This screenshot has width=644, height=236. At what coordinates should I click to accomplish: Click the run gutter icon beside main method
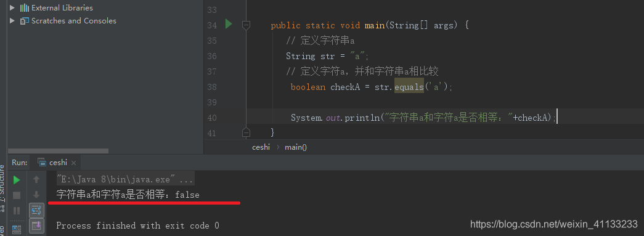[x=229, y=25]
